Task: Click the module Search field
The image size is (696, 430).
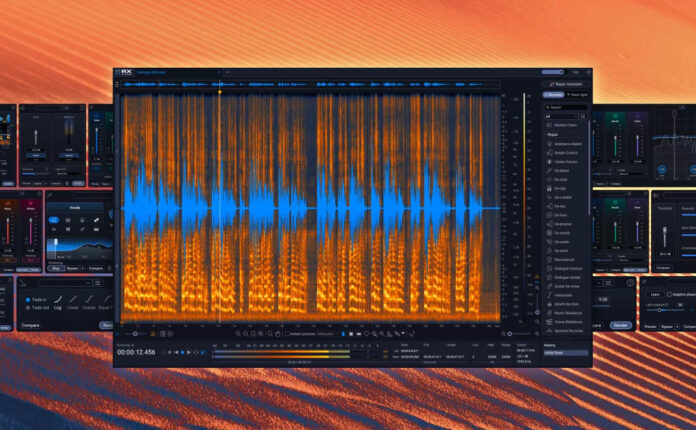Action: pos(566,107)
